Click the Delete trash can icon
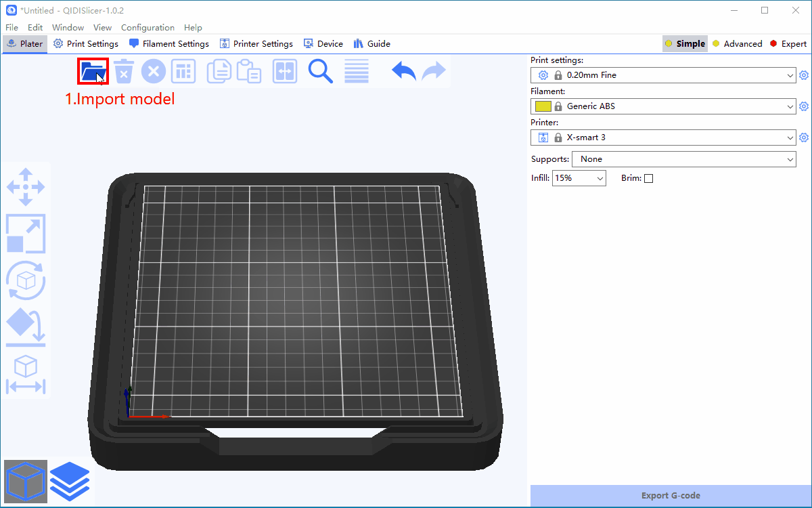This screenshot has height=508, width=812. click(x=124, y=71)
